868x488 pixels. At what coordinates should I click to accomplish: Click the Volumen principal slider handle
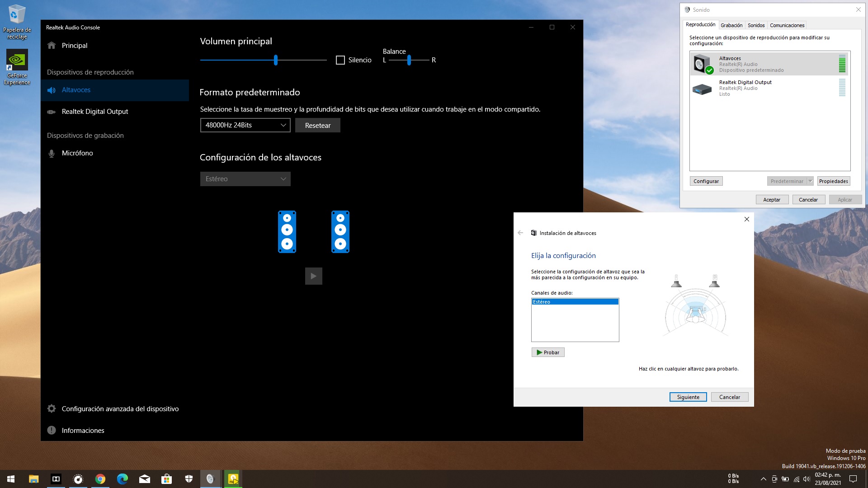[x=275, y=60]
